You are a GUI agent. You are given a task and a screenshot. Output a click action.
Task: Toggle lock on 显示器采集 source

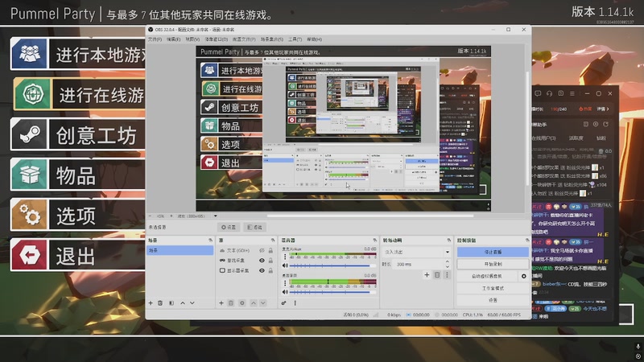coord(270,270)
